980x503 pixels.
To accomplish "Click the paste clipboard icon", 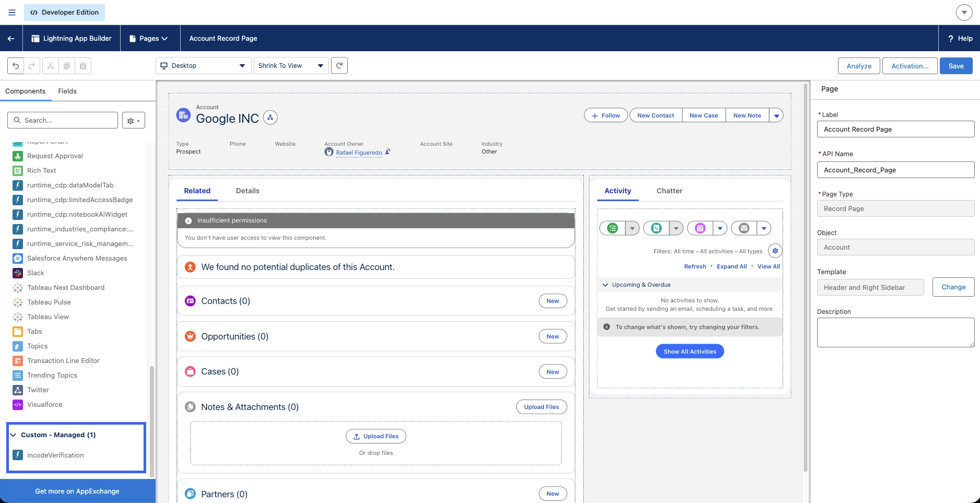I will [x=83, y=66].
